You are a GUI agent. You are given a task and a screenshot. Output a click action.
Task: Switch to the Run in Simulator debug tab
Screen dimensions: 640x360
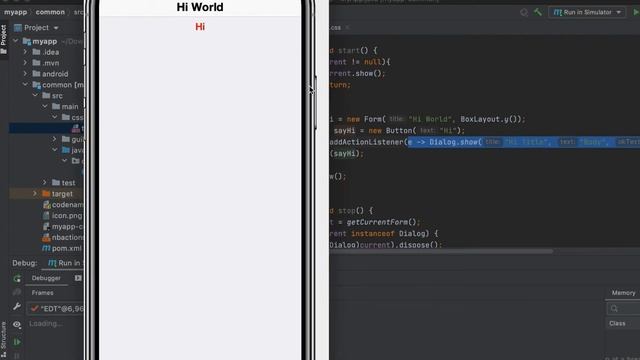click(64, 263)
